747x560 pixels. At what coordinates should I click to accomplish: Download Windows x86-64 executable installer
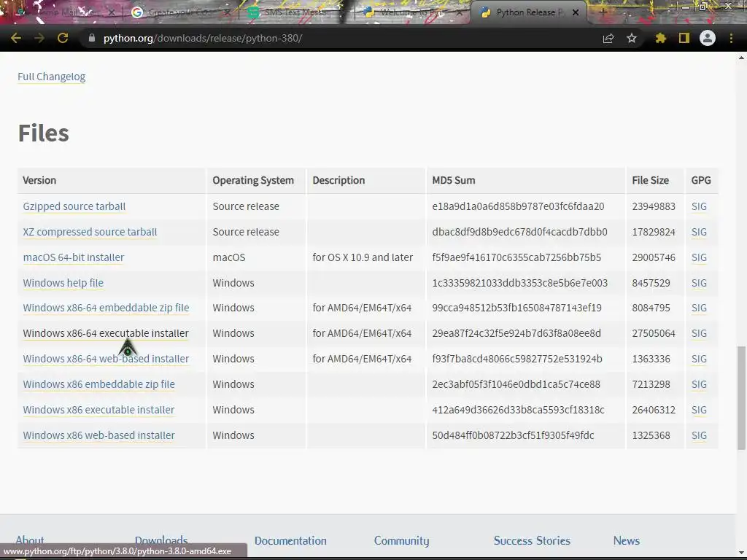pyautogui.click(x=106, y=333)
